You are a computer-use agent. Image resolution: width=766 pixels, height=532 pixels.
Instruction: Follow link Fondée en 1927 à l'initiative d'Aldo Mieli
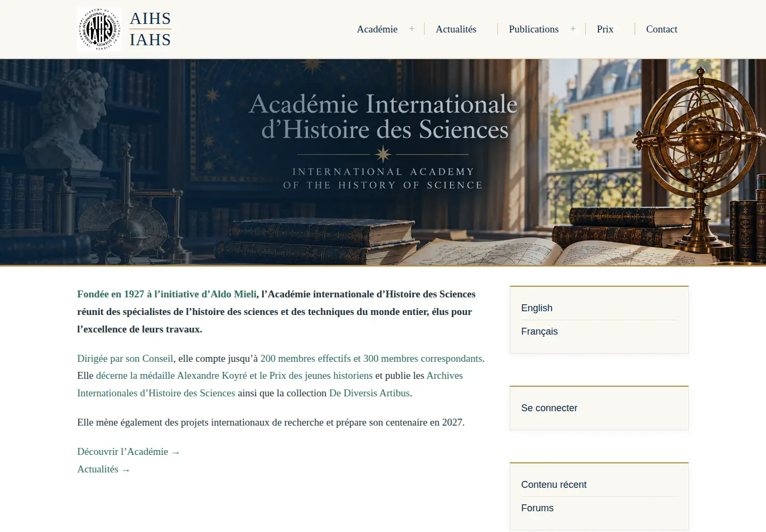tap(166, 294)
